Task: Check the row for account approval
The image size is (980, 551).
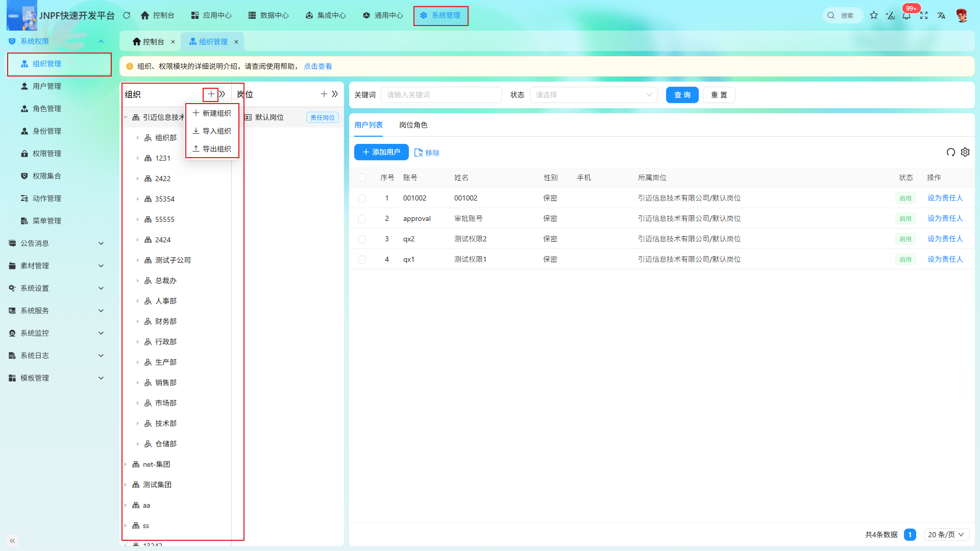Action: 362,218
